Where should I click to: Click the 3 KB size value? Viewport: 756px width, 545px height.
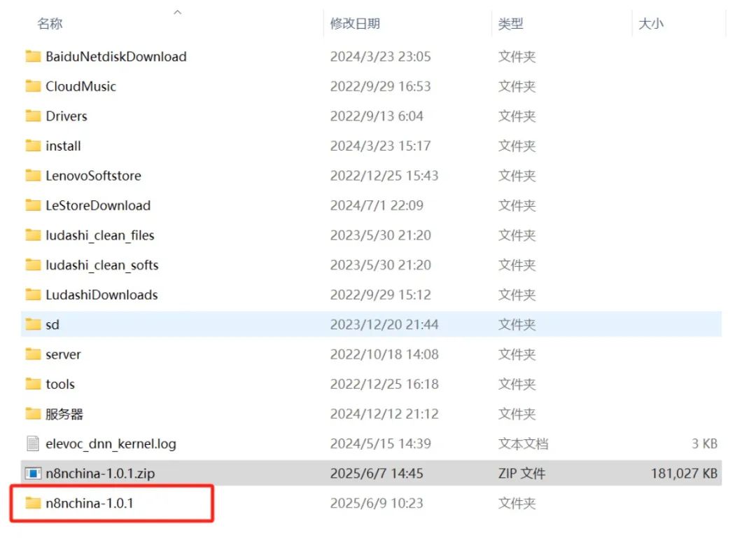click(704, 443)
